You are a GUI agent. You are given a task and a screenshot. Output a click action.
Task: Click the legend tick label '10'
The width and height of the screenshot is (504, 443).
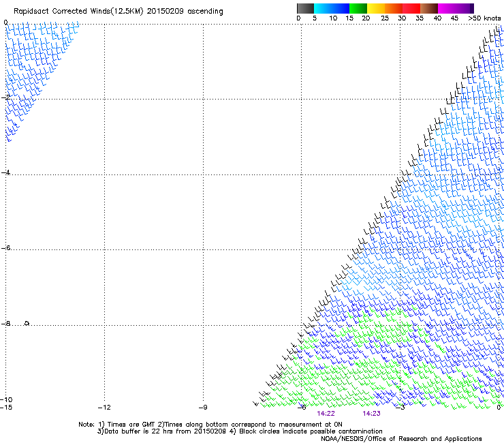(333, 18)
